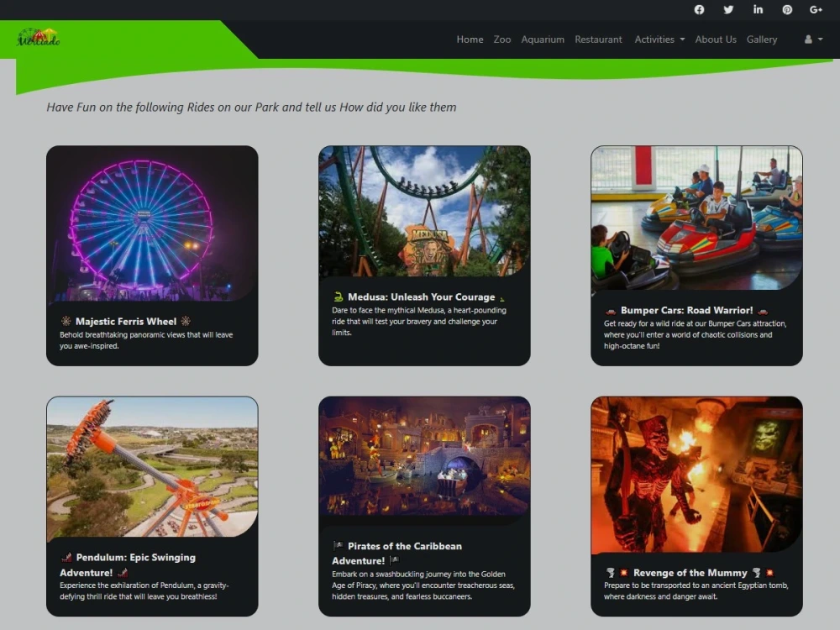
Task: Go to the Home page
Action: coord(470,39)
